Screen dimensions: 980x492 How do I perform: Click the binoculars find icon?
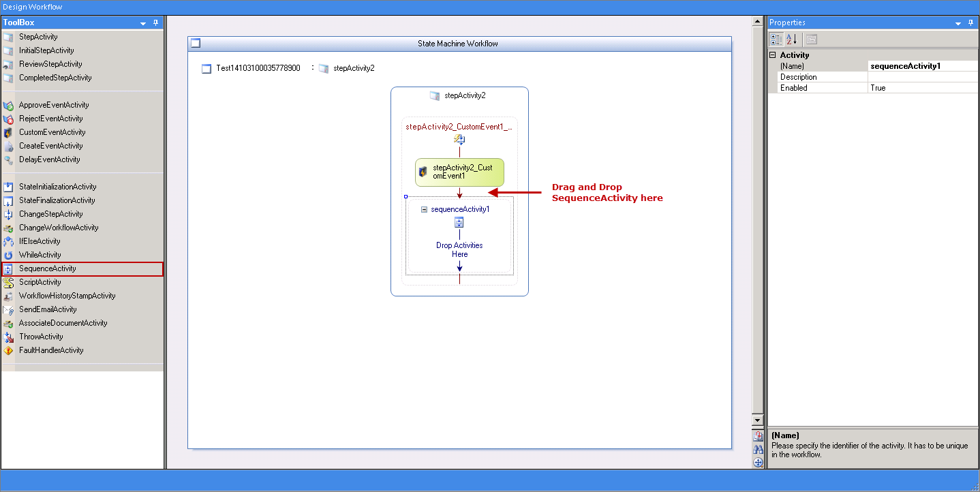758,450
